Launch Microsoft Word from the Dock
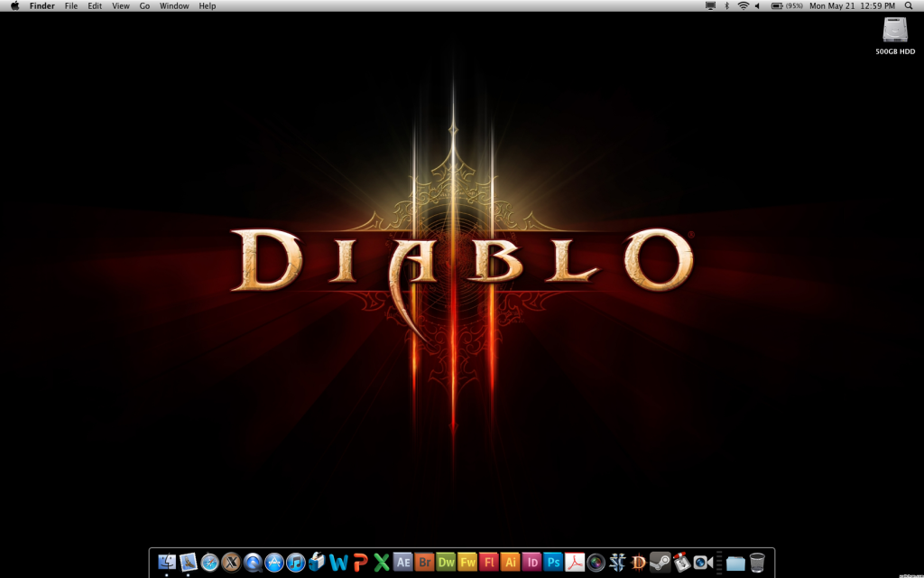This screenshot has height=578, width=924. click(338, 562)
